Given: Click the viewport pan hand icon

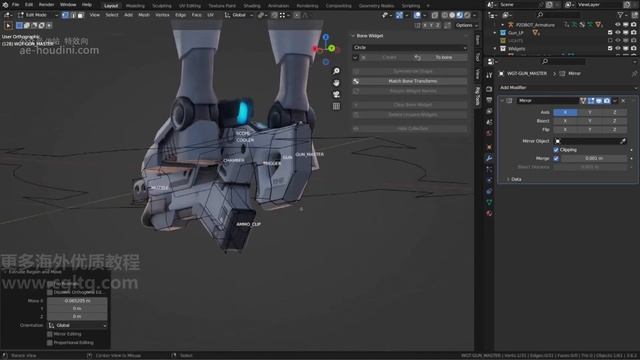Looking at the screenshot, I should tap(336, 83).
